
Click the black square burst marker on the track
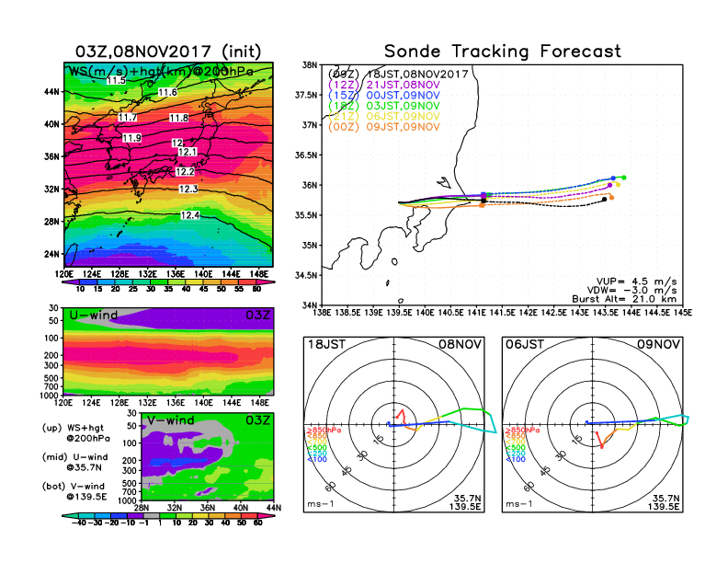pos(483,201)
